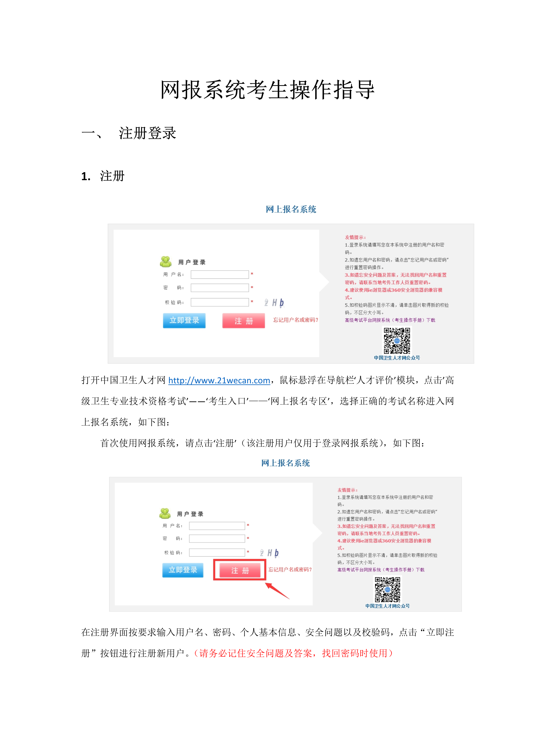Click the green user icon in the lower login screenshot
Viewport: 535px width, 756px height.
(x=165, y=513)
